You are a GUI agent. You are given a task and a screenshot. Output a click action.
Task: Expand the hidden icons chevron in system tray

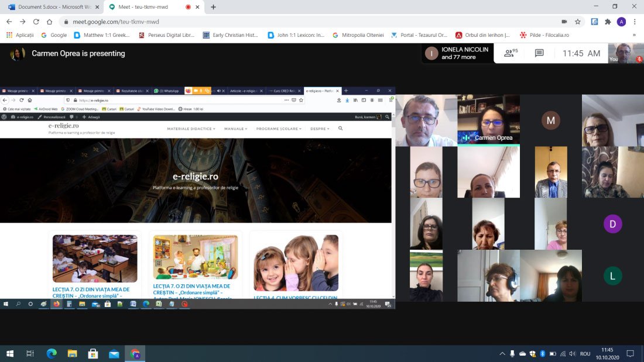tap(502, 353)
